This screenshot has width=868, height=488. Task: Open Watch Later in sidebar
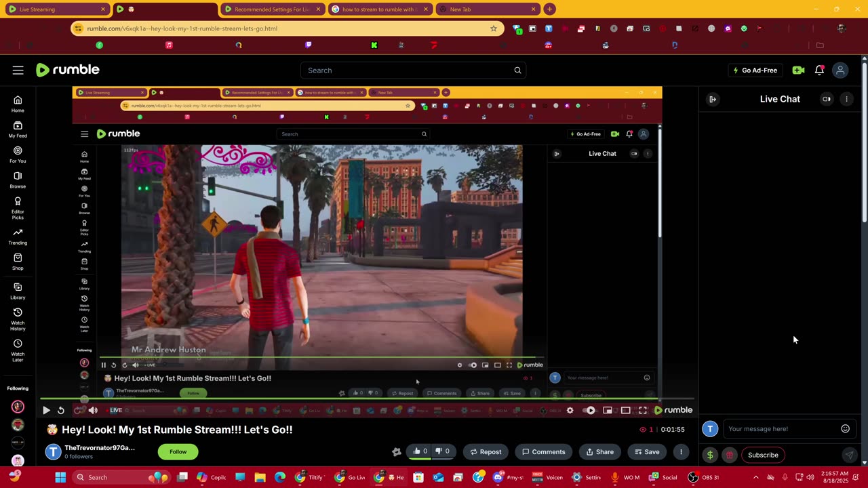[18, 351]
